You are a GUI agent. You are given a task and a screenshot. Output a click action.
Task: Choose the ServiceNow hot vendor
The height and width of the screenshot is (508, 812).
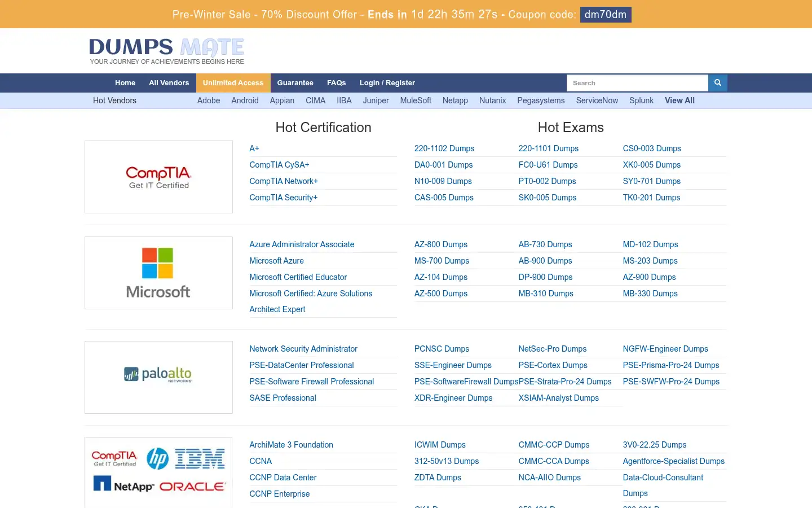point(597,100)
